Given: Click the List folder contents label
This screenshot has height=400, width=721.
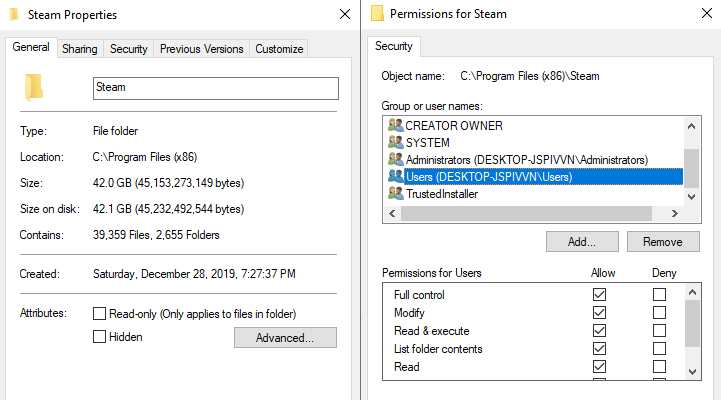Looking at the screenshot, I should (x=438, y=349).
